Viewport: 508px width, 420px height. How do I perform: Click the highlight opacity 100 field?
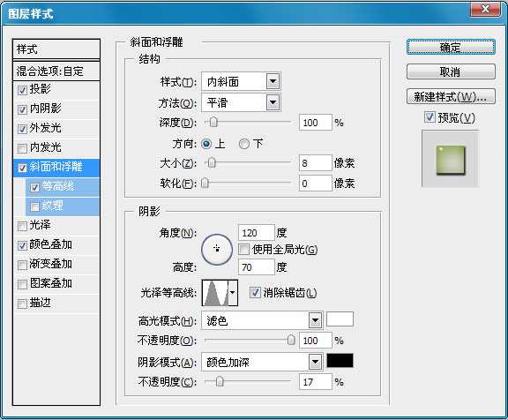click(315, 341)
